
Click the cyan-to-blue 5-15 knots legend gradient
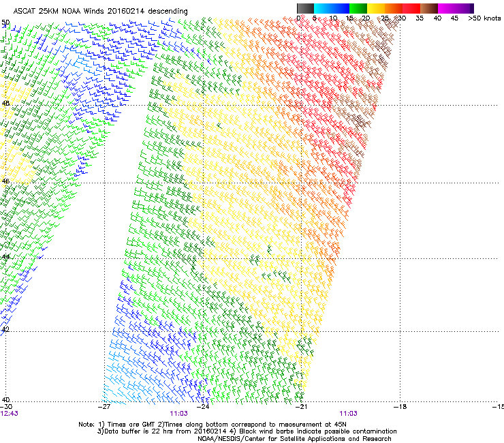click(332, 8)
